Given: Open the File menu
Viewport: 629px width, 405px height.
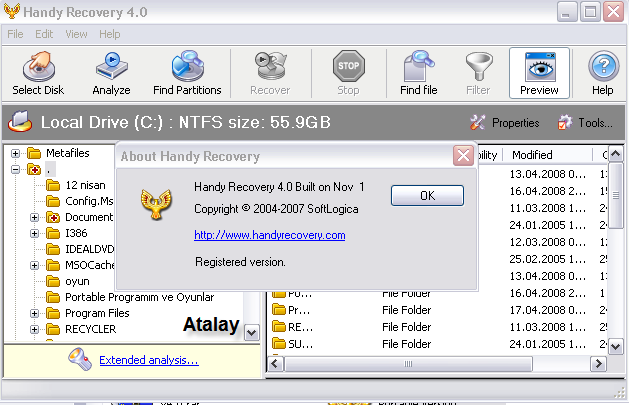Looking at the screenshot, I should [x=15, y=34].
